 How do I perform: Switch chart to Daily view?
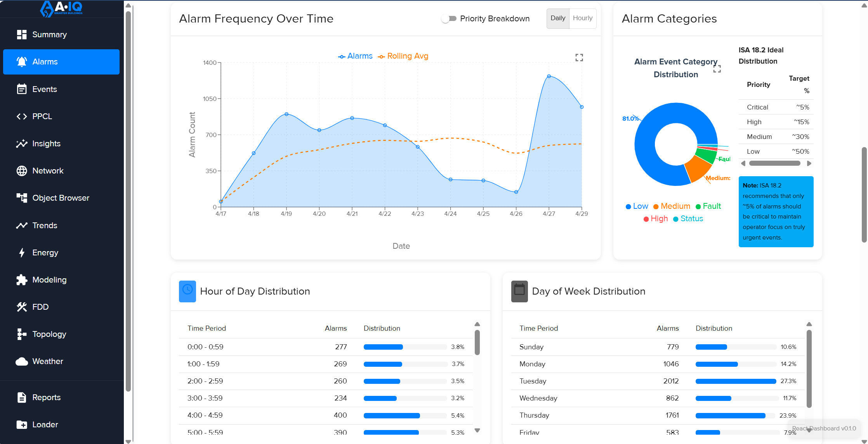coord(558,18)
